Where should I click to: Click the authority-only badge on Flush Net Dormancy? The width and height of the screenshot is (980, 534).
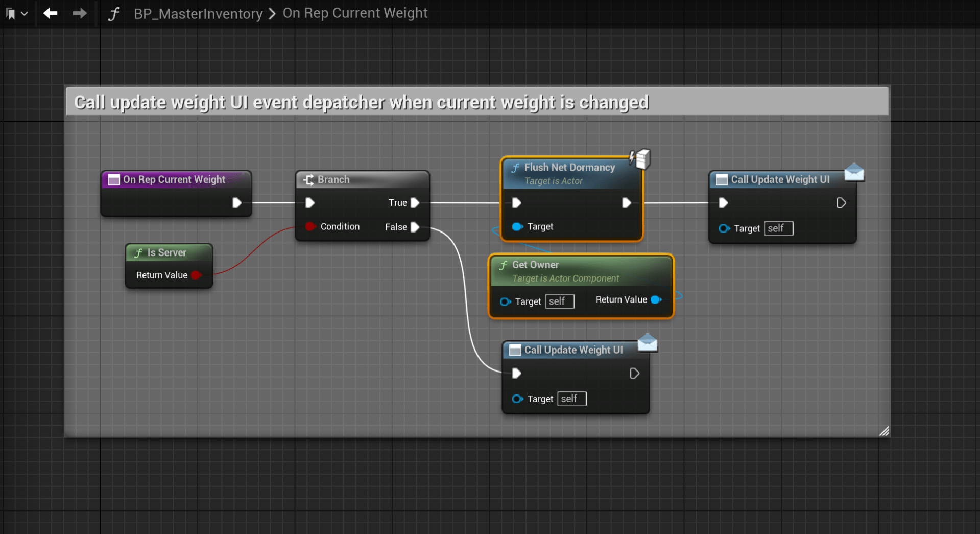pos(640,158)
